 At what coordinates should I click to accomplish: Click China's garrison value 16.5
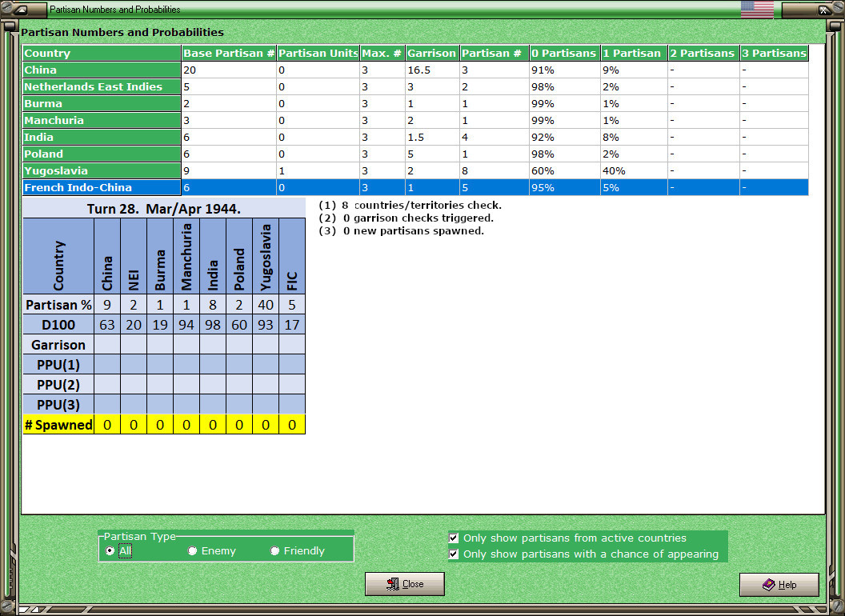tap(432, 70)
